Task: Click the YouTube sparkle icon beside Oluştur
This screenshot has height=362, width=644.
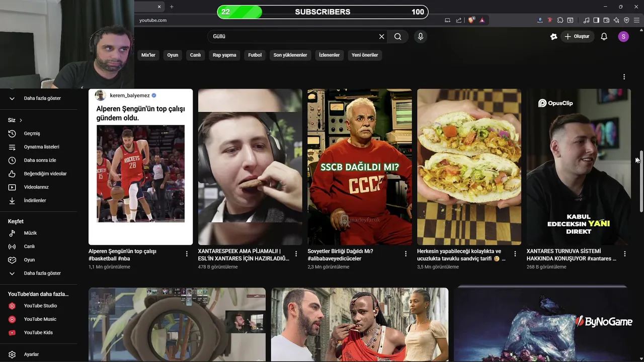Action: point(554,36)
